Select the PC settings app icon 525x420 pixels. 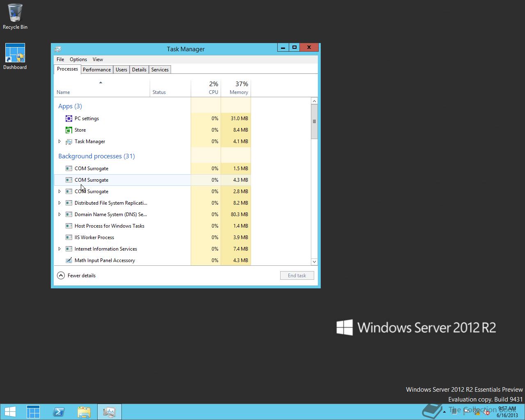(69, 119)
